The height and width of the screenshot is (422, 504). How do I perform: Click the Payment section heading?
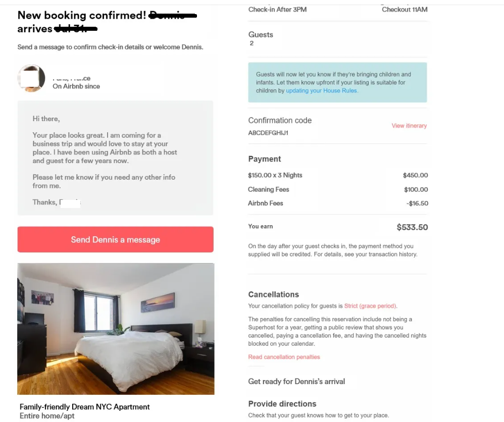click(x=265, y=159)
